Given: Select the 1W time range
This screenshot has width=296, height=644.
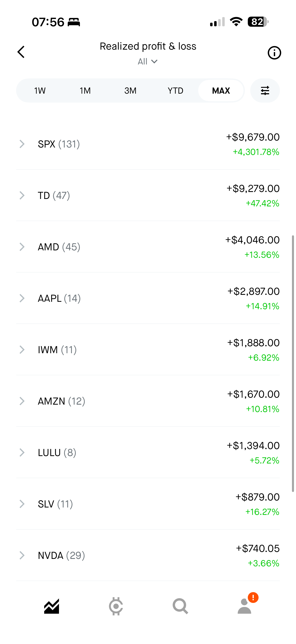Looking at the screenshot, I should click(40, 90).
